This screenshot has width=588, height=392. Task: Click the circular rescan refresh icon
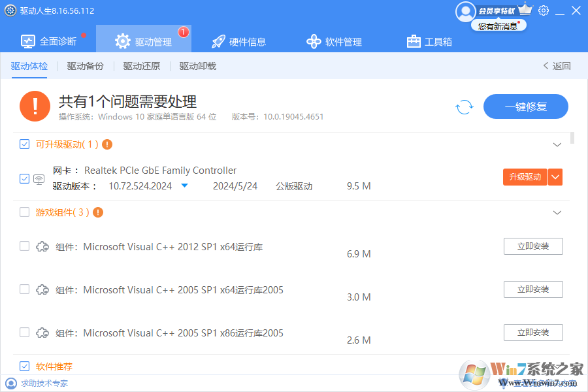pyautogui.click(x=464, y=106)
